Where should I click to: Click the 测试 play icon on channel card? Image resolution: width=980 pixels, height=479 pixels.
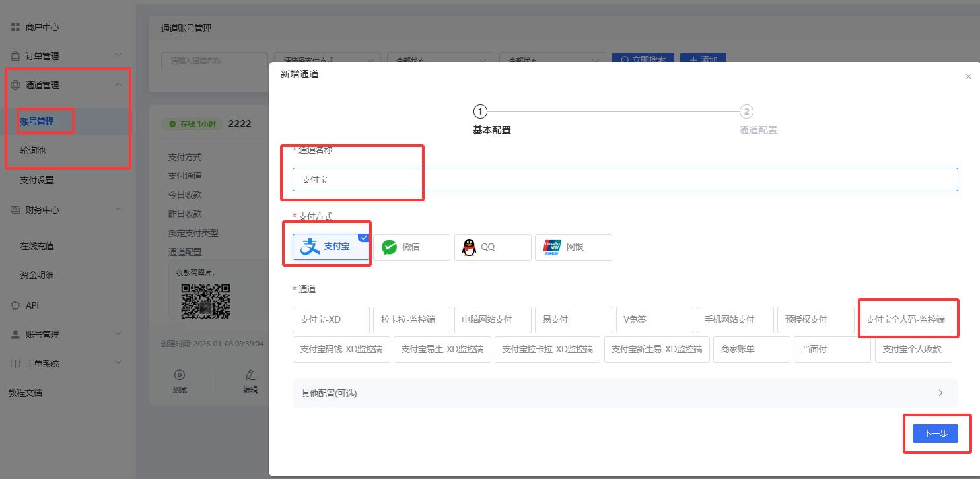(181, 374)
